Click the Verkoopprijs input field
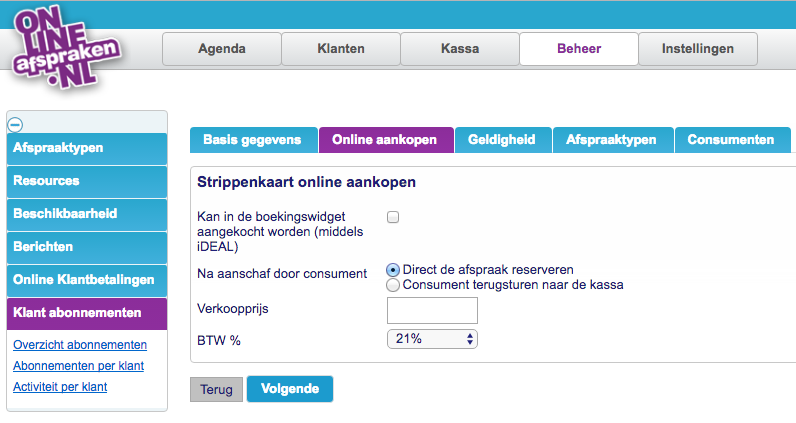The height and width of the screenshot is (423, 796). pyautogui.click(x=432, y=310)
